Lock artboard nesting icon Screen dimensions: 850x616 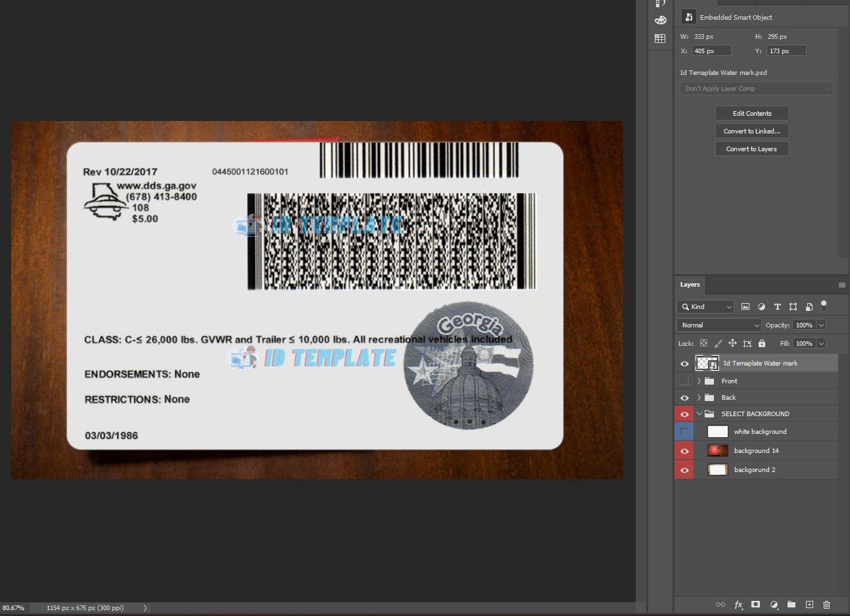[x=747, y=343]
